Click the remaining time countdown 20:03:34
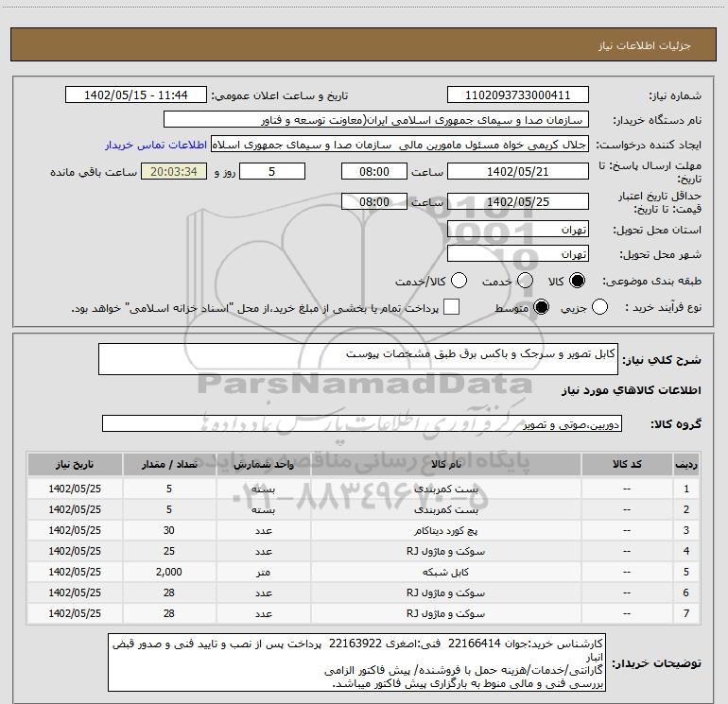 click(174, 171)
